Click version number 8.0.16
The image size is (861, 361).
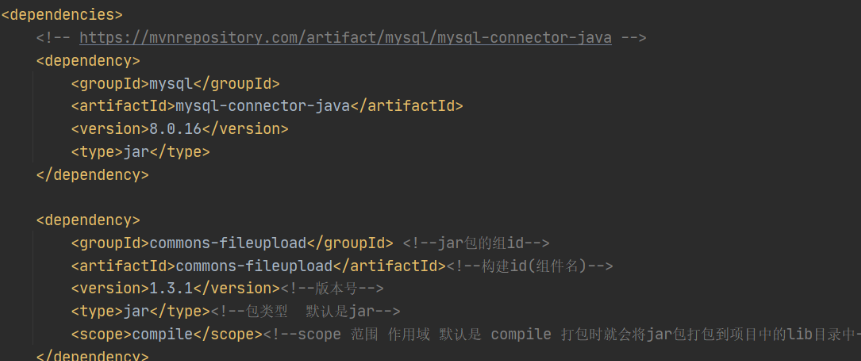point(175,129)
